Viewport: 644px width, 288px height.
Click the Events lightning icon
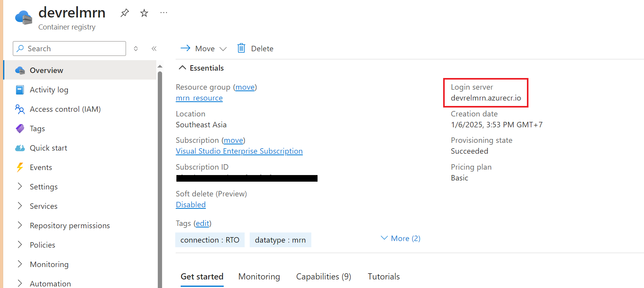pos(20,167)
